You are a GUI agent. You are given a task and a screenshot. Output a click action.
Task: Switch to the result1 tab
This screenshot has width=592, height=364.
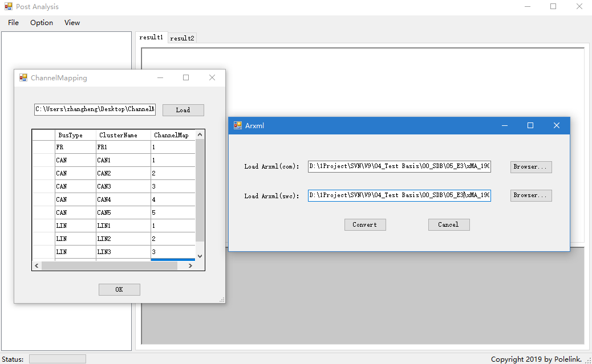coord(151,37)
